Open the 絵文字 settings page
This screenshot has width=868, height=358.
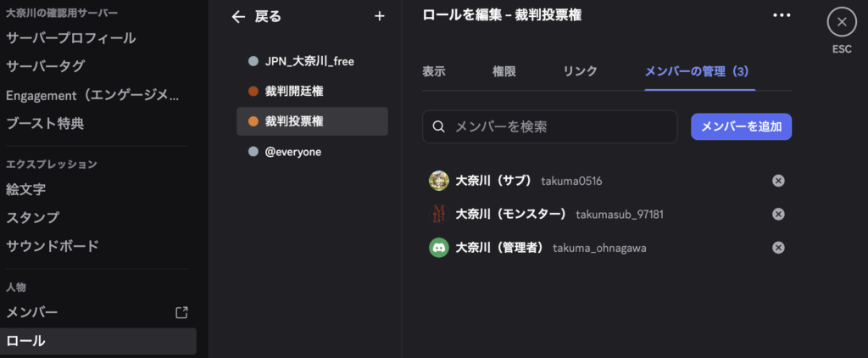coord(26,189)
